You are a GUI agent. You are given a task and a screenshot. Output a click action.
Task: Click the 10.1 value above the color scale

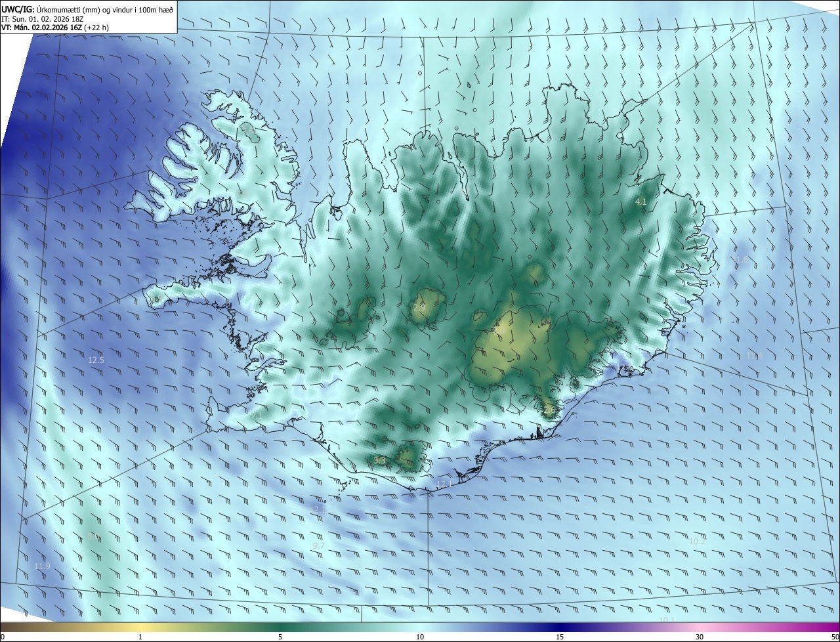coord(667,620)
